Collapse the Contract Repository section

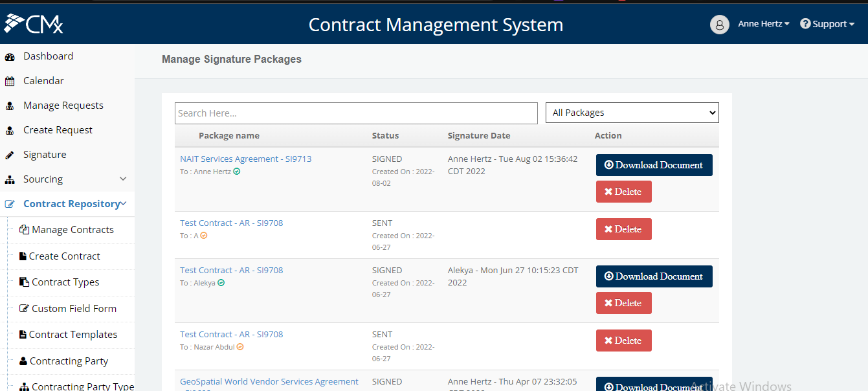point(122,203)
